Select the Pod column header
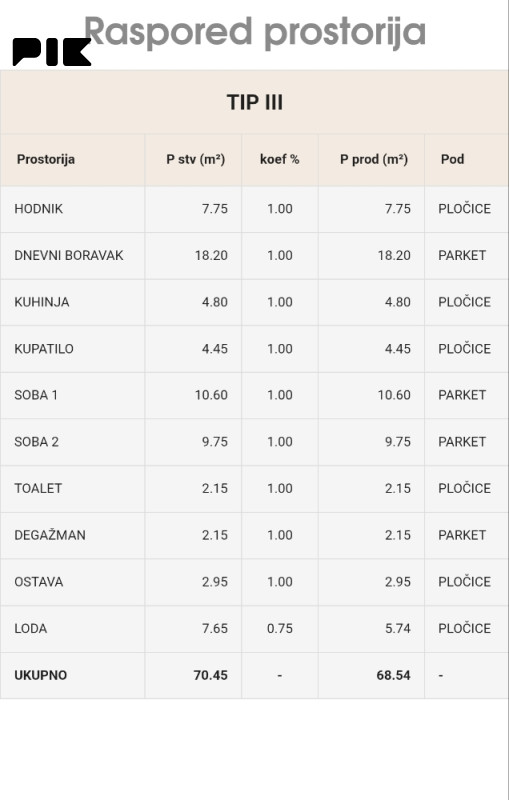509x800 pixels. [452, 159]
